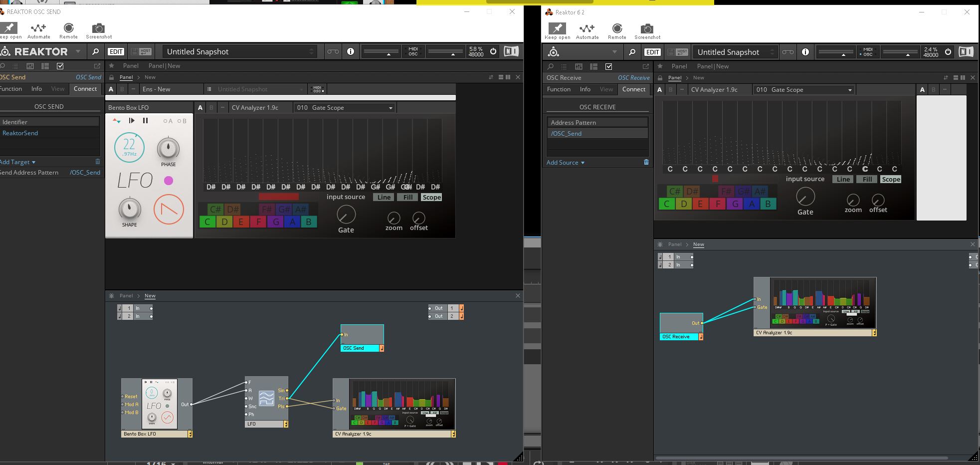Viewport: 980px width, 465px height.
Task: Click info icon in right Reaktor toolbar
Action: coord(805,52)
